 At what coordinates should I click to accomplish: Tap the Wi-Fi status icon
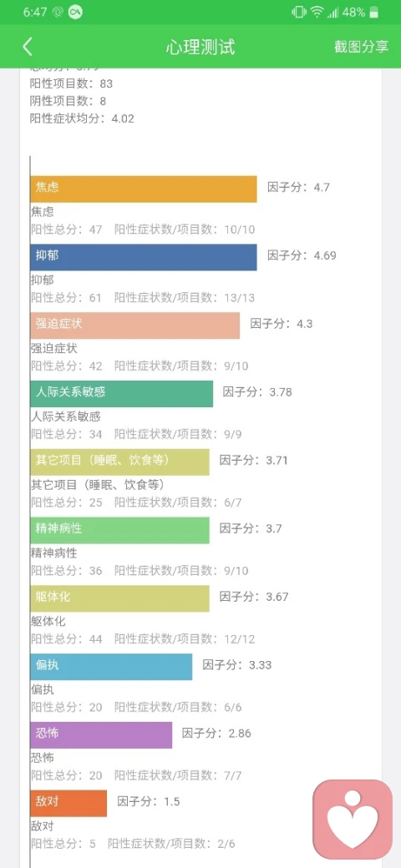click(x=317, y=13)
